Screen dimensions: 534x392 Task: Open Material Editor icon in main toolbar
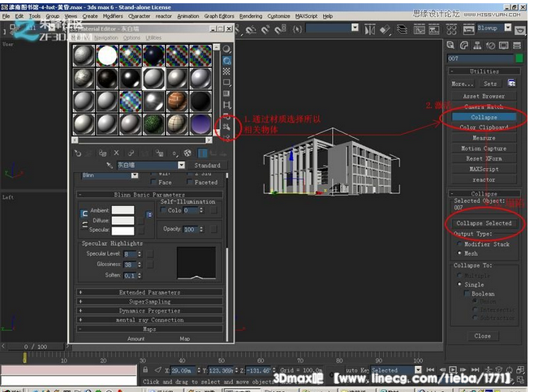(451, 30)
